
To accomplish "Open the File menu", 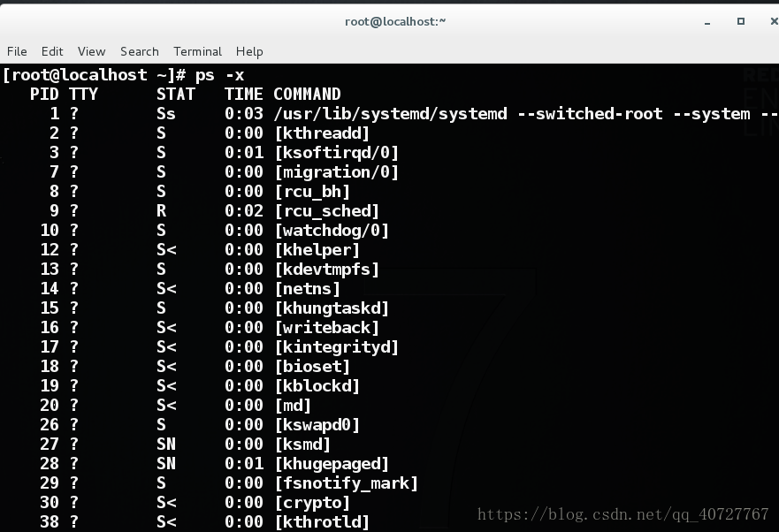I will (x=17, y=51).
